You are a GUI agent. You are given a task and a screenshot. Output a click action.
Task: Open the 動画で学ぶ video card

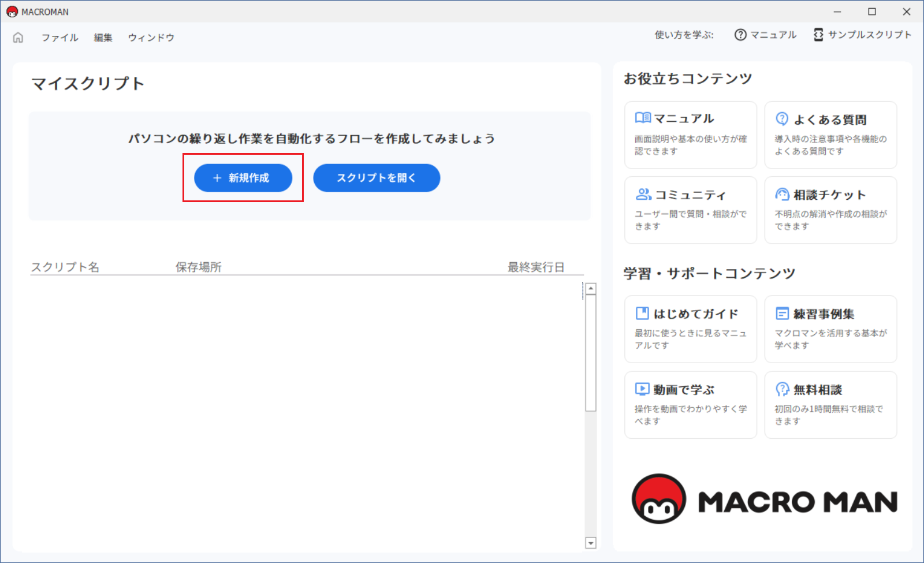tap(690, 404)
